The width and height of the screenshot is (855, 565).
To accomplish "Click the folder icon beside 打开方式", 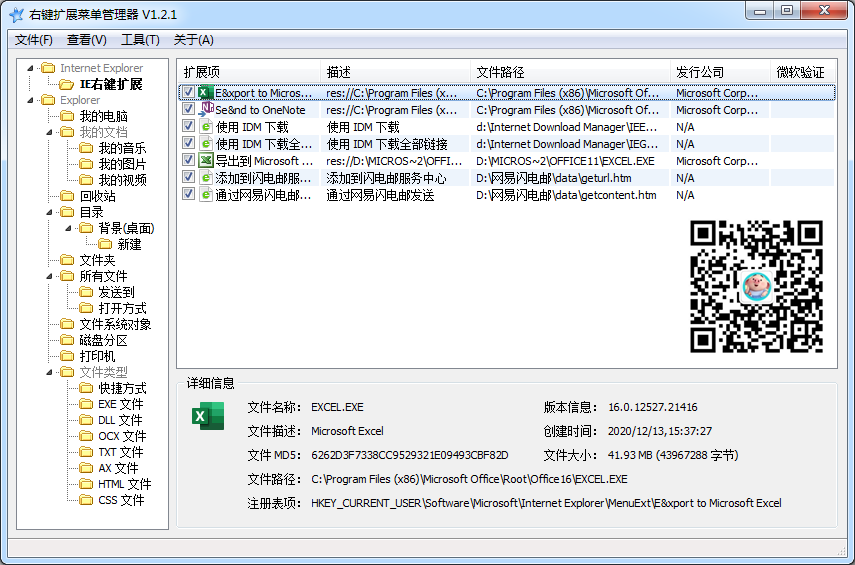I will pyautogui.click(x=86, y=308).
